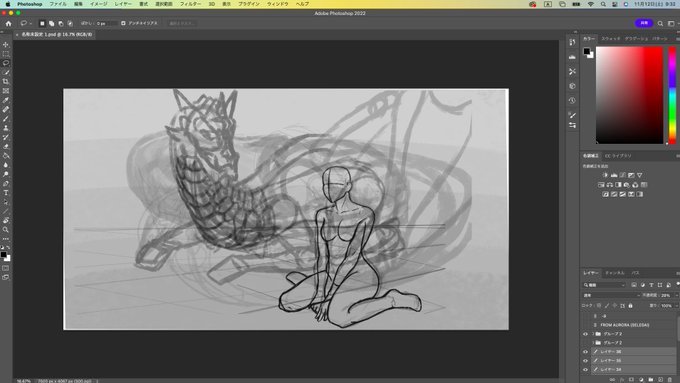Open the workspace switcher in options bar
Image resolution: width=680 pixels, height=383 pixels.
tap(671, 23)
